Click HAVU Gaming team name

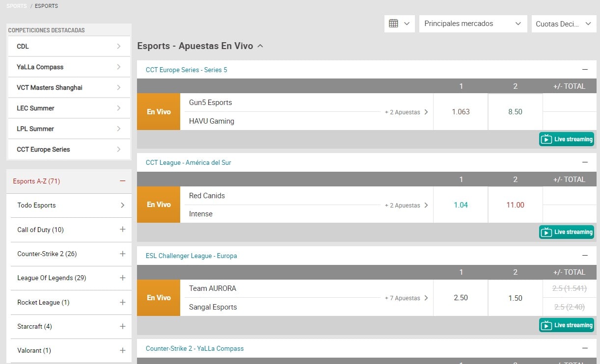tap(212, 121)
